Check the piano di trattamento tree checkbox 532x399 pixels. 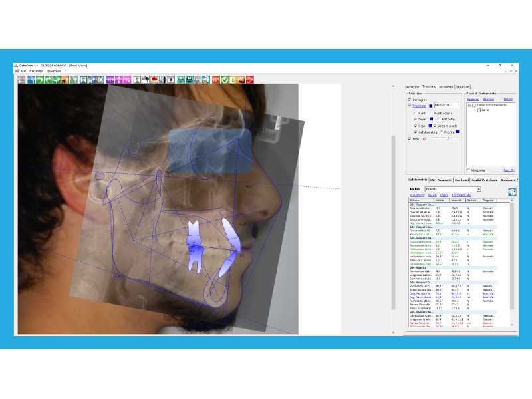[x=474, y=106]
